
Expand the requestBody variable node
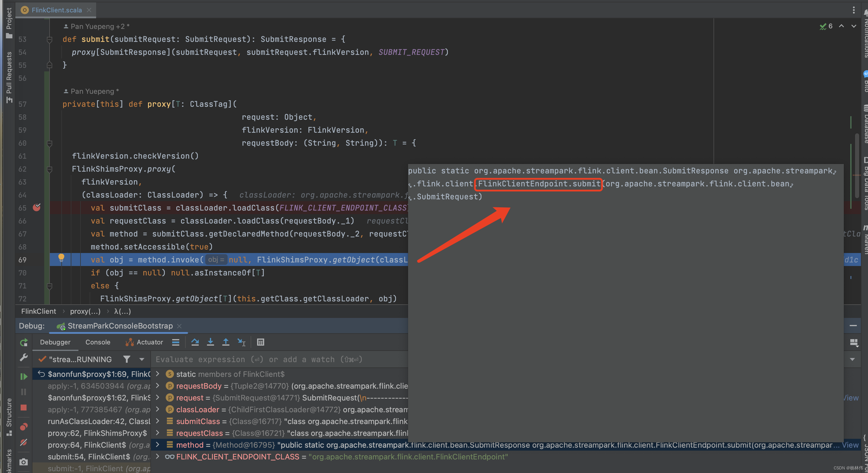point(157,386)
